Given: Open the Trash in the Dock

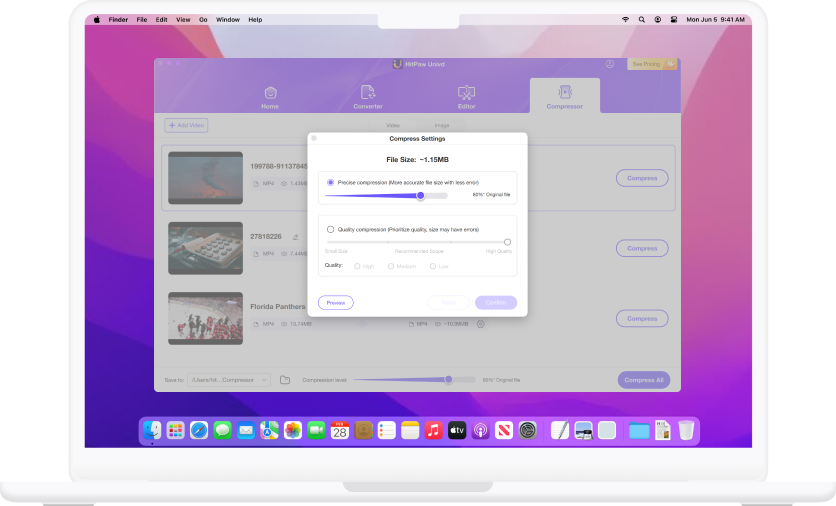Looking at the screenshot, I should tap(686, 430).
